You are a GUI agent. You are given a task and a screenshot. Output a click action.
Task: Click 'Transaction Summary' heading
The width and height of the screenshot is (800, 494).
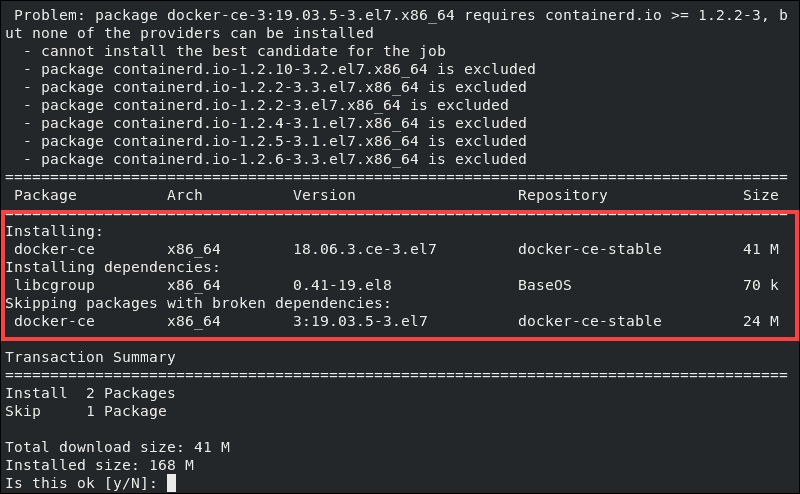(x=90, y=357)
